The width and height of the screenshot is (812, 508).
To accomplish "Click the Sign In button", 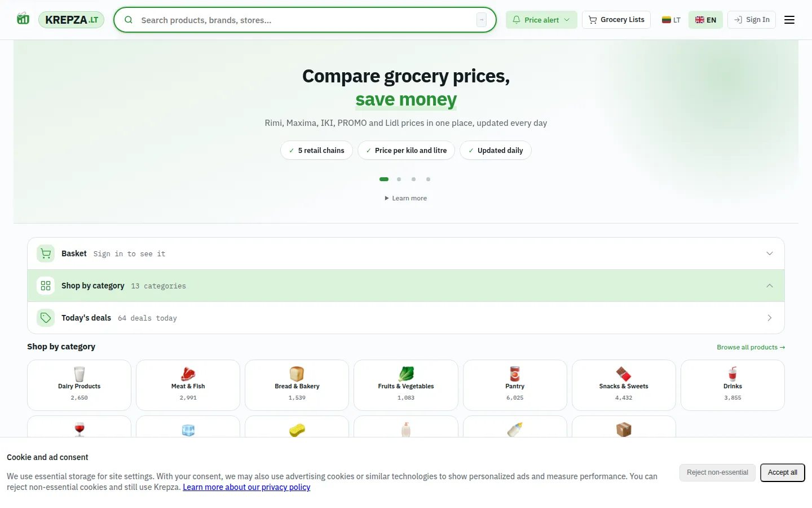I will tap(752, 20).
